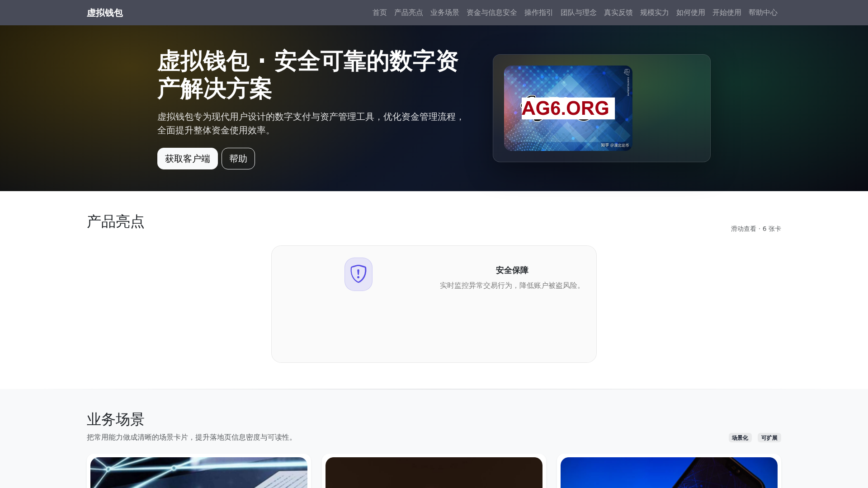868x488 pixels.
Task: Click the 获取客户端 button
Action: pyautogui.click(x=188, y=159)
